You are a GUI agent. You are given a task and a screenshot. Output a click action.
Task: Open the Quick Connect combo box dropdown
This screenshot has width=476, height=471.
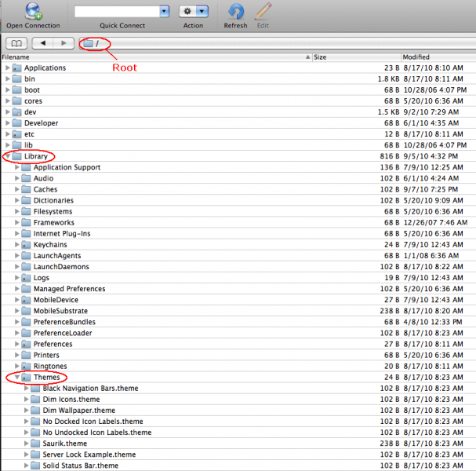click(x=164, y=12)
